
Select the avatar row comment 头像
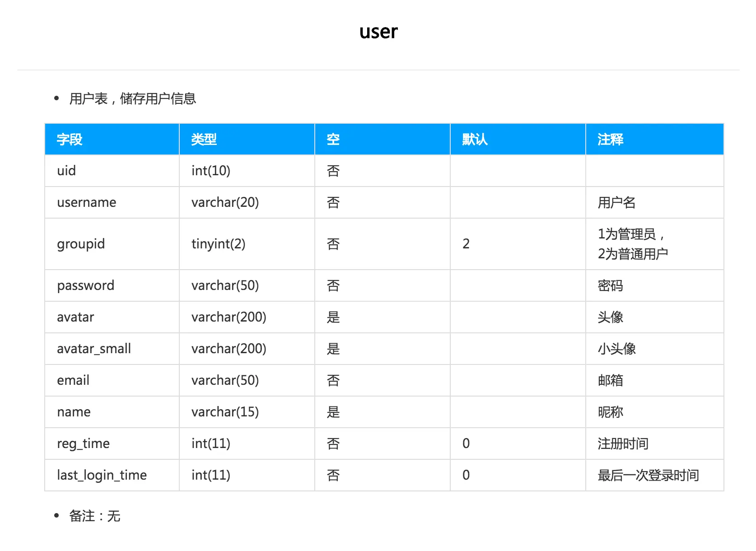click(610, 317)
